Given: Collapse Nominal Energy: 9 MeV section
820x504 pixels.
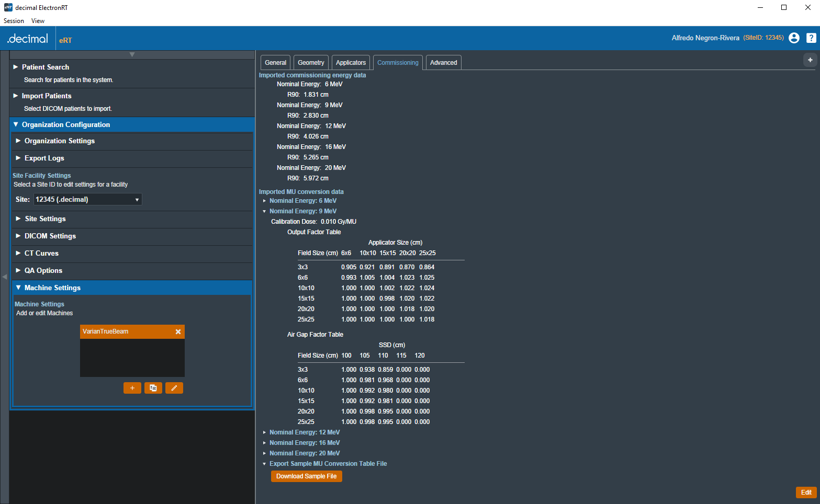Looking at the screenshot, I should click(302, 211).
